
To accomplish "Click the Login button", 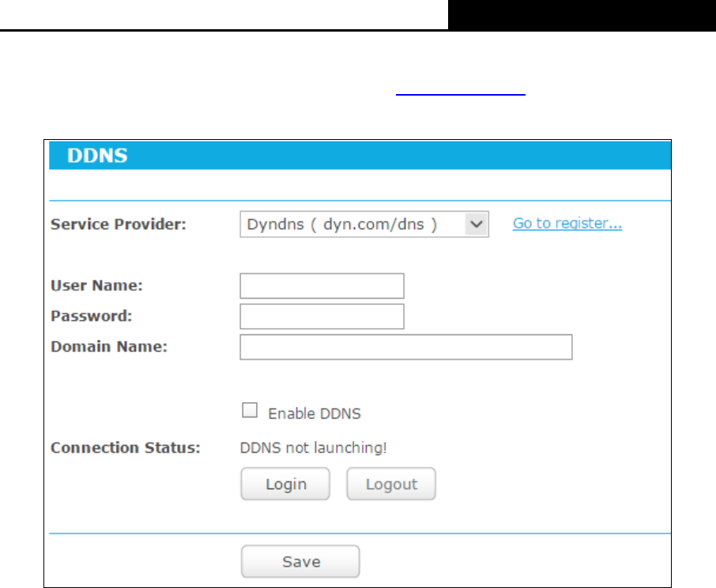I will 285,484.
